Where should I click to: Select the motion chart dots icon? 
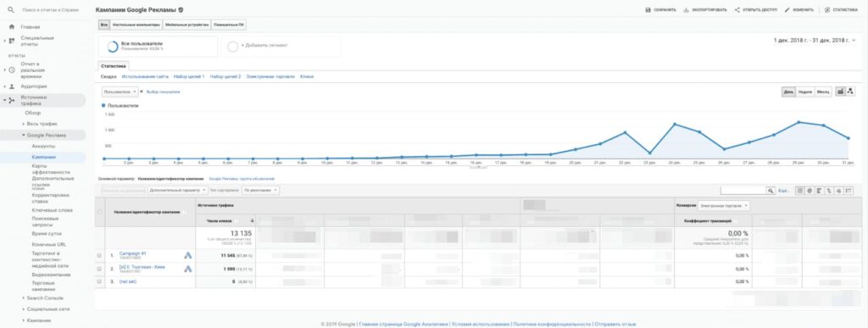click(x=850, y=92)
